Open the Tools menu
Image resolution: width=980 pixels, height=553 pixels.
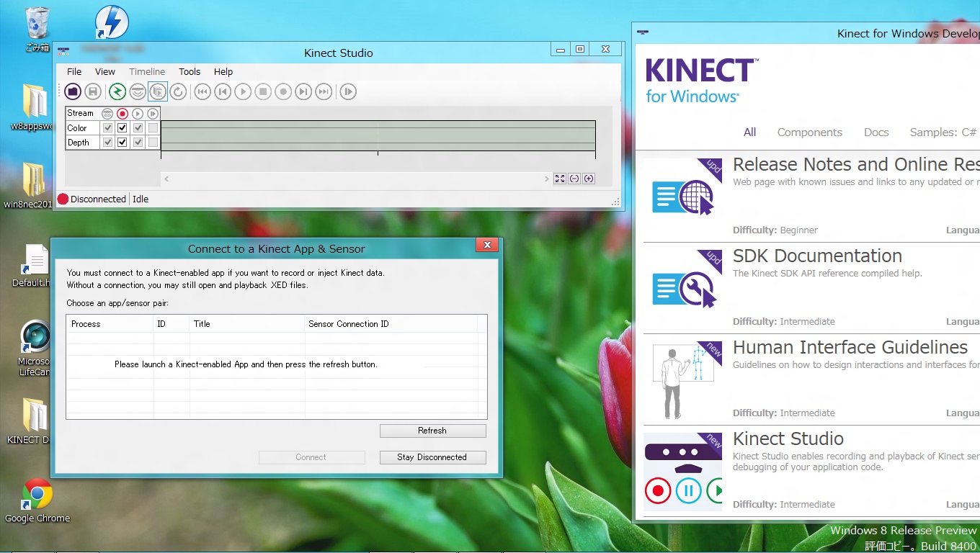[190, 72]
